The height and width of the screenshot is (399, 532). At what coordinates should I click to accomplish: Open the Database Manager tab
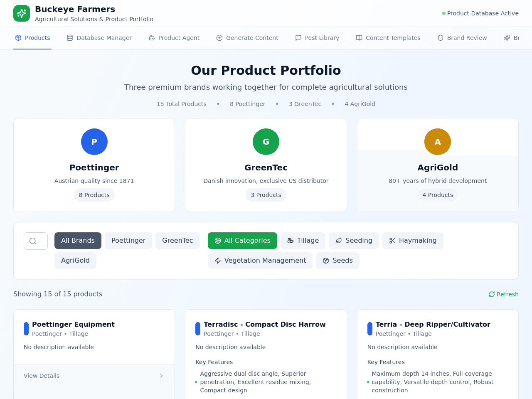coord(99,38)
